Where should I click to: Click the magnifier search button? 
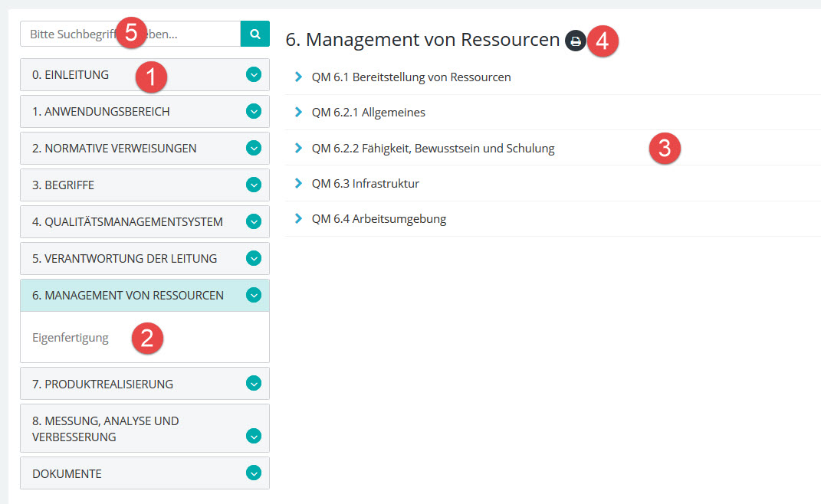[255, 34]
